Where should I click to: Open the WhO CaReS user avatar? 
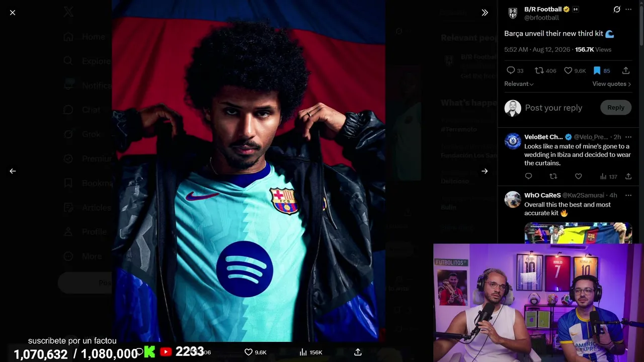coord(513,200)
